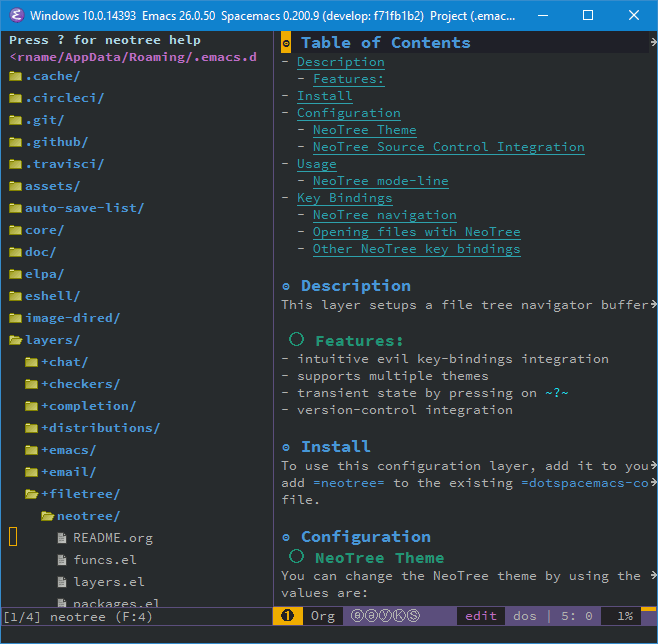This screenshot has height=644, width=658.
Task: Click the Org major mode indicator
Action: click(x=323, y=616)
